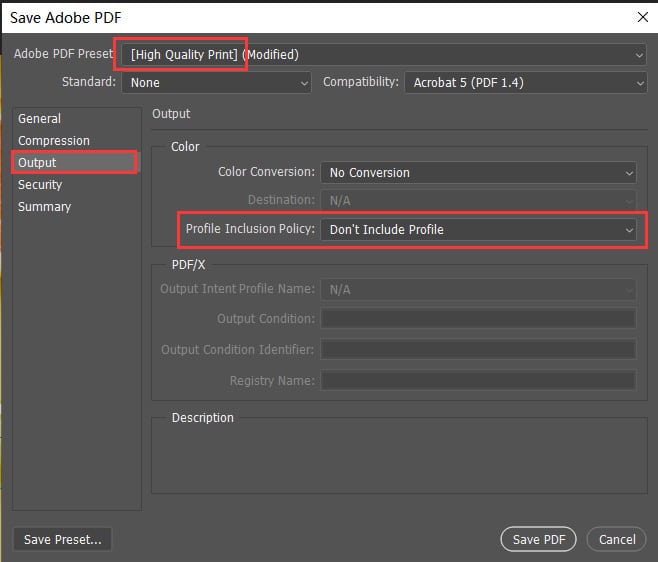Image resolution: width=658 pixels, height=562 pixels.
Task: Cancel the Save Adobe PDF dialog
Action: 616,539
